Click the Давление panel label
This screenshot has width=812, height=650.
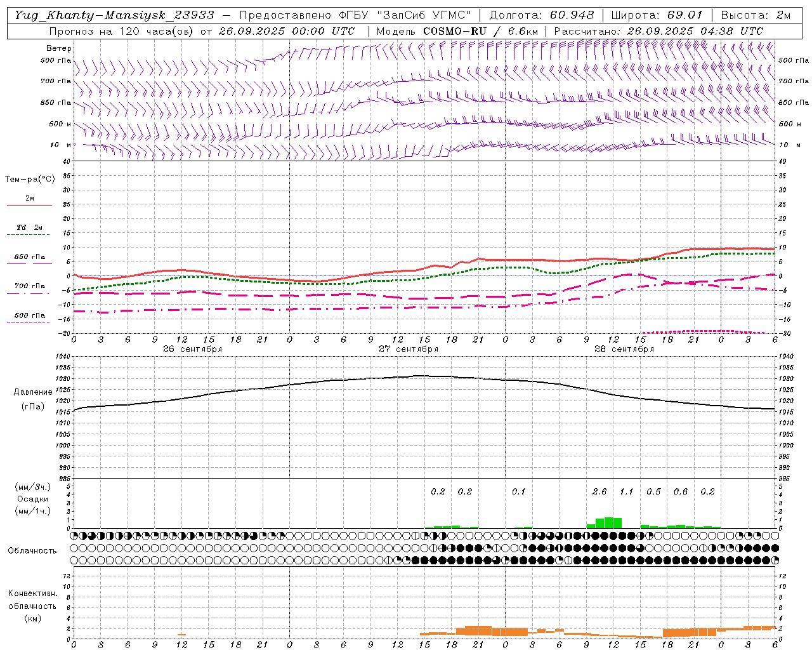point(33,392)
